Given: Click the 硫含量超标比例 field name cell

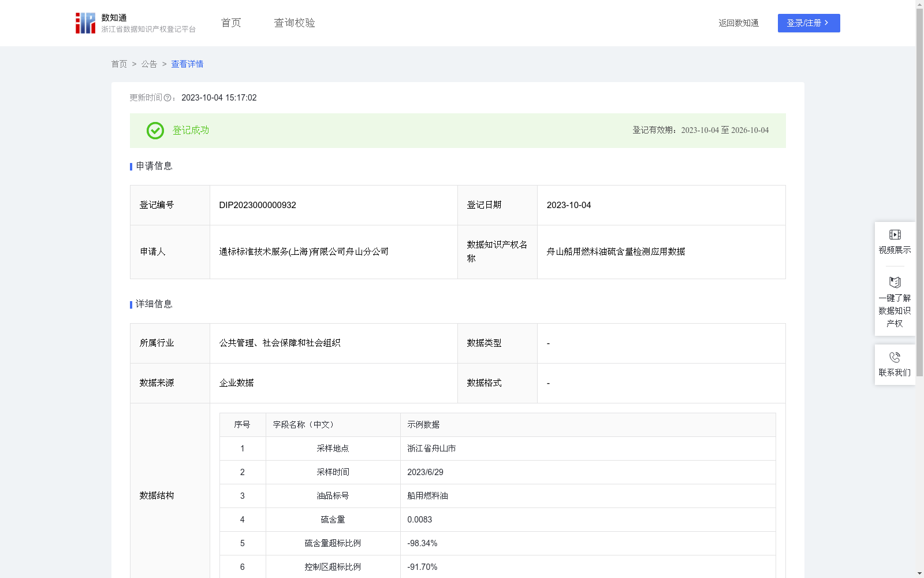Looking at the screenshot, I should [x=333, y=543].
